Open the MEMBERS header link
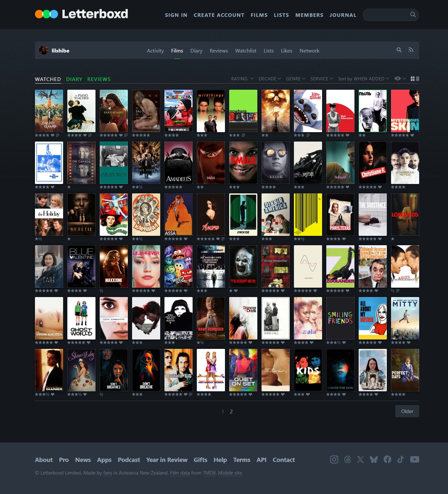The width and height of the screenshot is (448, 494). click(x=309, y=15)
